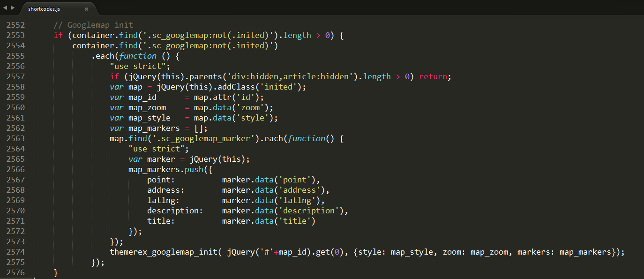
Task: Click line number 2555 in gutter
Action: [x=15, y=56]
